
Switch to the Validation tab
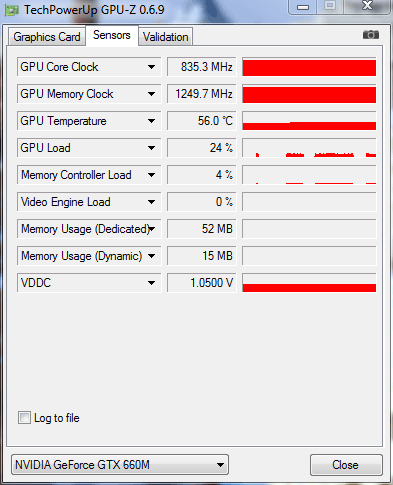pyautogui.click(x=165, y=37)
